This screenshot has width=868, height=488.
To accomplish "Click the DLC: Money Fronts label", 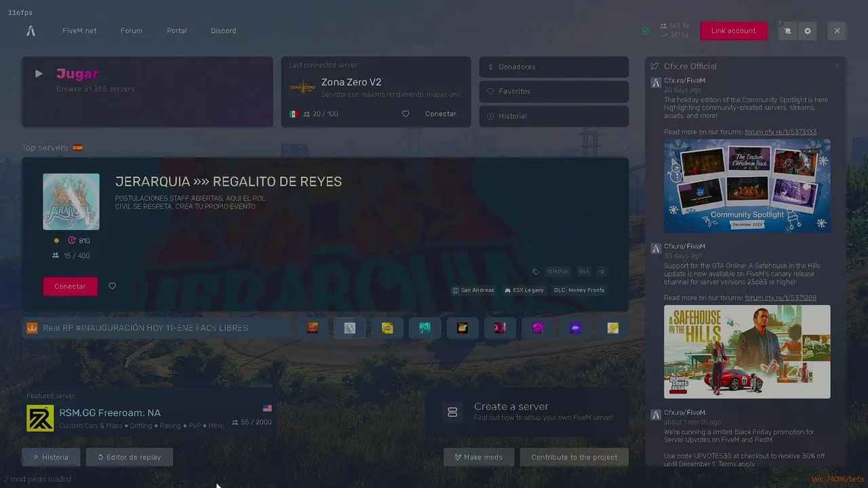I will [x=579, y=290].
